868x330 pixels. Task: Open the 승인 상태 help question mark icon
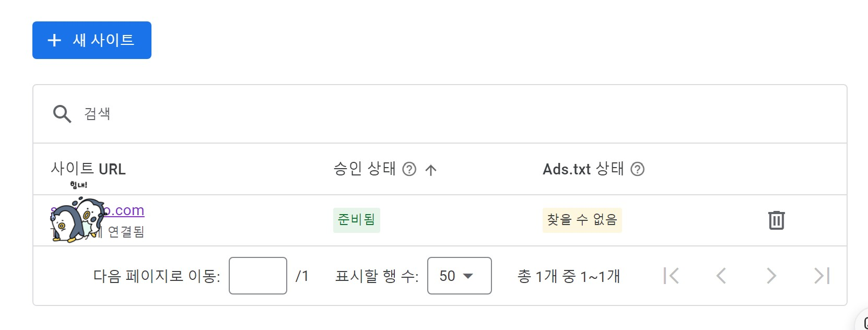(409, 169)
